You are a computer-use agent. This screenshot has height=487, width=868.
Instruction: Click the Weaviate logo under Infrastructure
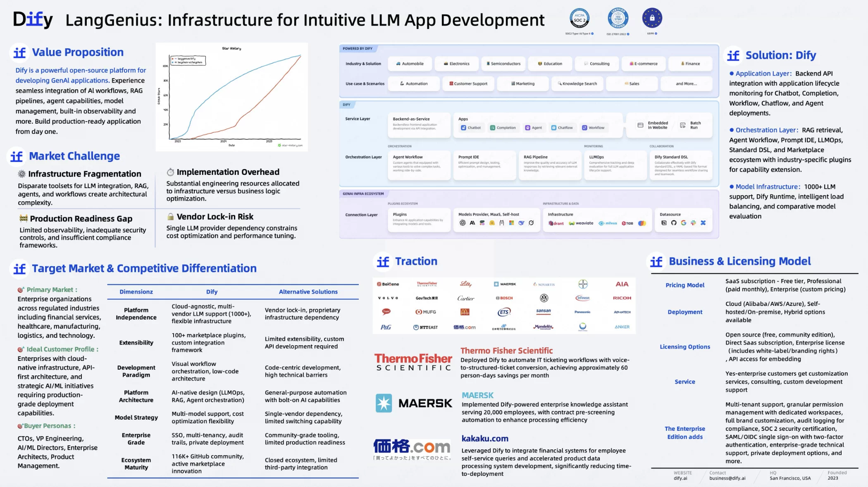tap(581, 223)
